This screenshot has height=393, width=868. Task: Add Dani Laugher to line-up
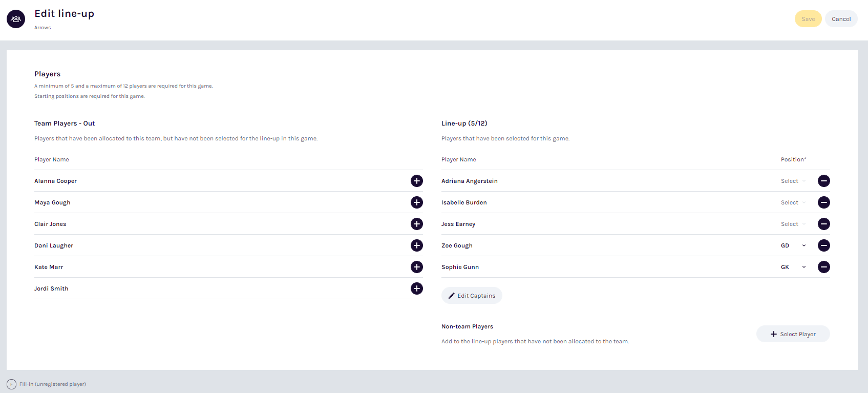417,245
